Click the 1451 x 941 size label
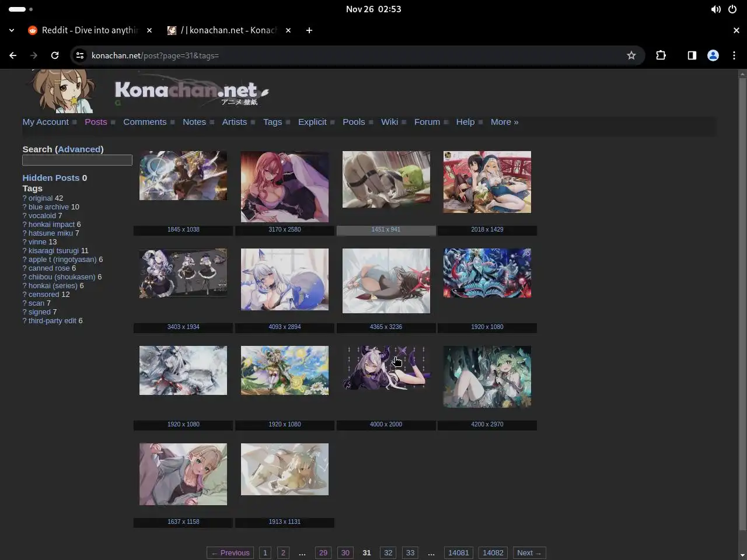This screenshot has width=747, height=560. click(386, 230)
